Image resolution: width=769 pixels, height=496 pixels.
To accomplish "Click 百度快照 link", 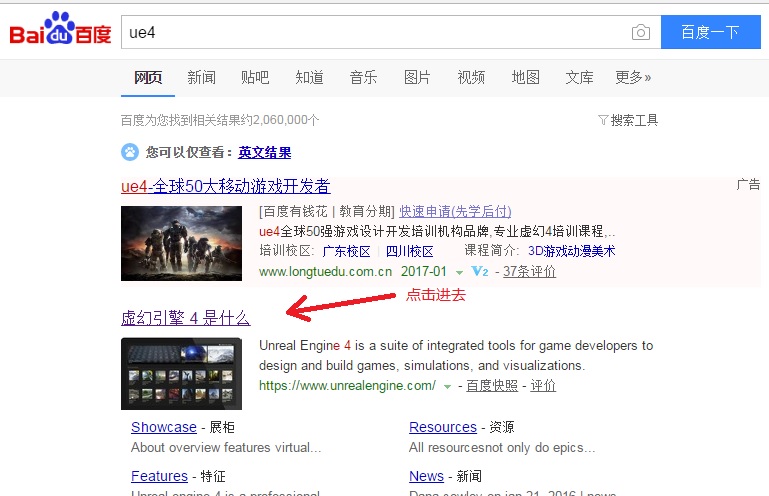I will click(492, 386).
